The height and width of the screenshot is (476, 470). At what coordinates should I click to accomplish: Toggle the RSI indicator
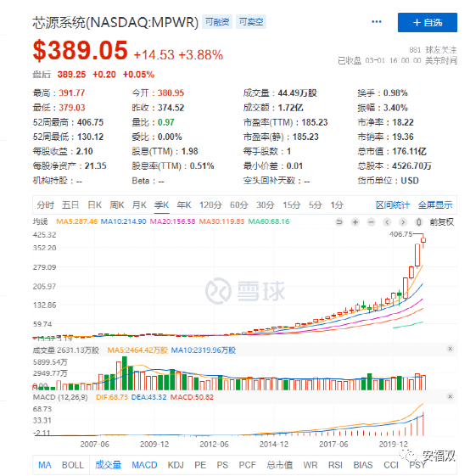pos(335,465)
